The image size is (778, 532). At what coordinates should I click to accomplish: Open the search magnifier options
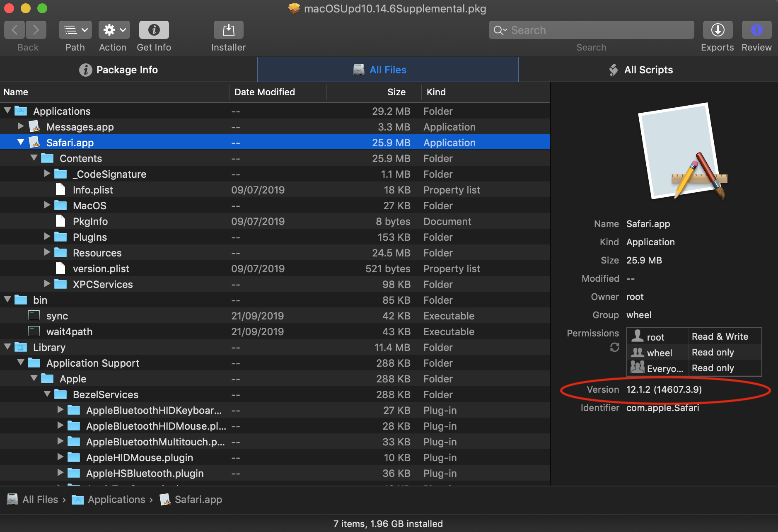coord(500,30)
